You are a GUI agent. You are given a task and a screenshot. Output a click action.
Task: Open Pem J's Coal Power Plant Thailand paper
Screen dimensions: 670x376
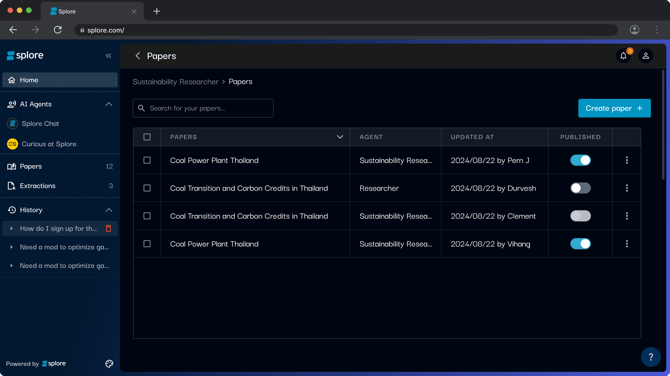(214, 160)
